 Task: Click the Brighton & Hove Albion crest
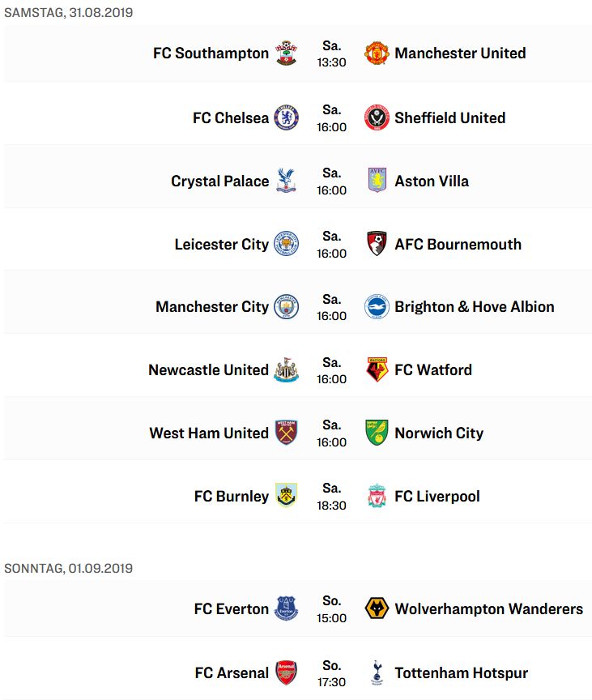(x=377, y=307)
